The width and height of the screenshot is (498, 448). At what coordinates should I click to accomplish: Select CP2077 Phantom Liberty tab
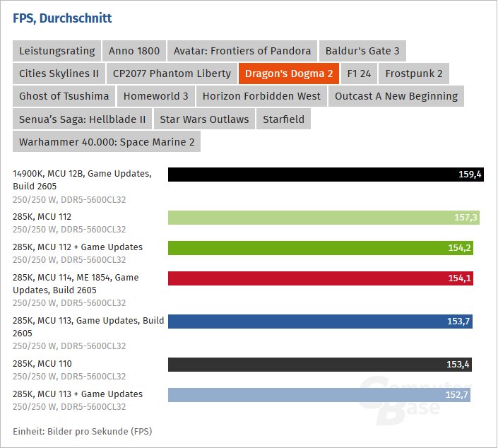coord(172,73)
